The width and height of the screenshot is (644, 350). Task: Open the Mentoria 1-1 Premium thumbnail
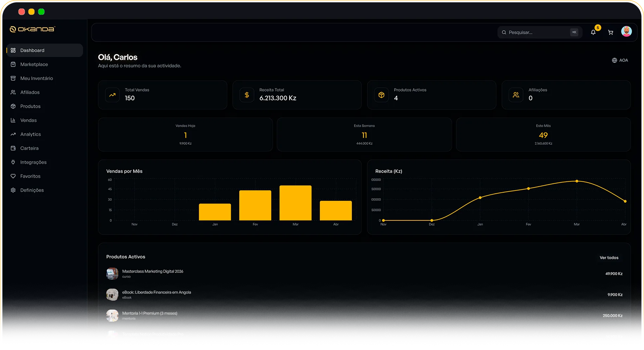112,315
